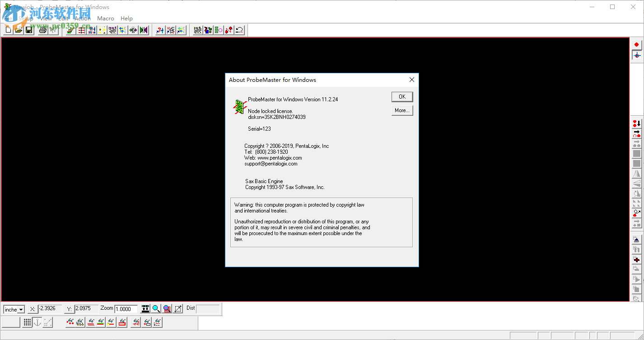
Task: Click inside the Dist field in the status bar
Action: point(208,309)
